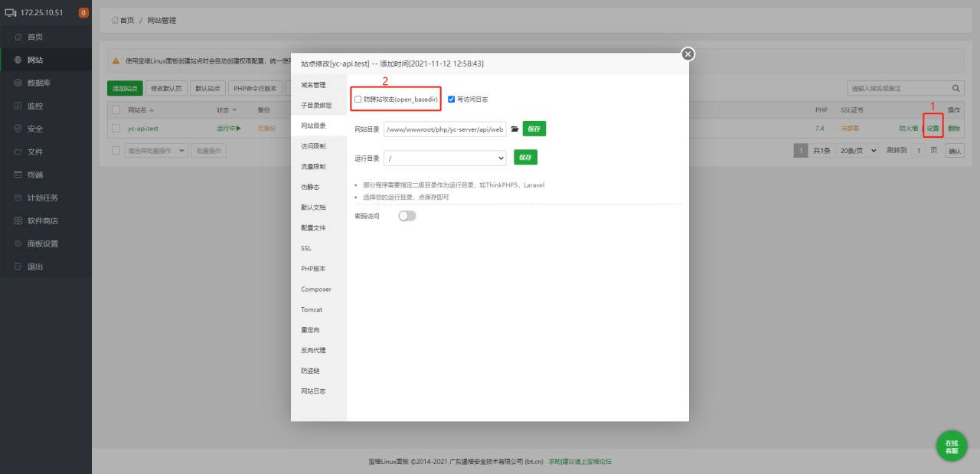Click the green 添加站点 button

point(125,88)
